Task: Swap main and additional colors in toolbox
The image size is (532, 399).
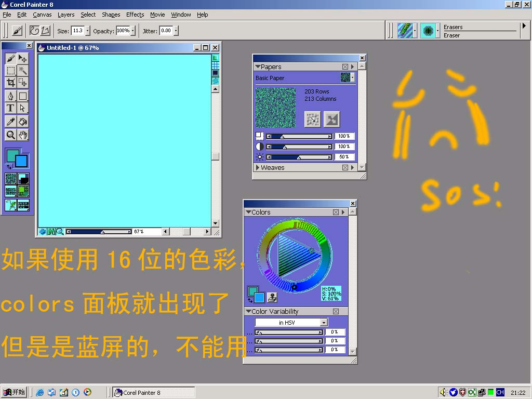Action: (x=9, y=167)
